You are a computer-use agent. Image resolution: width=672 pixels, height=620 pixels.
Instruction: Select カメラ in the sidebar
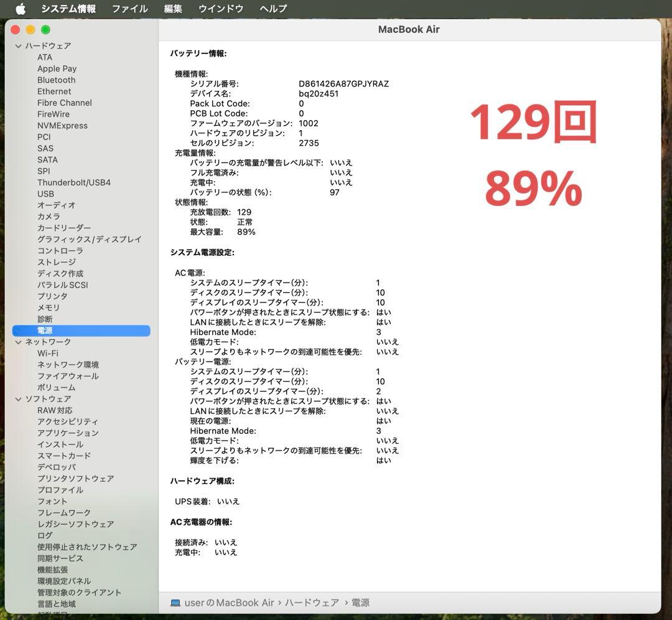[50, 217]
